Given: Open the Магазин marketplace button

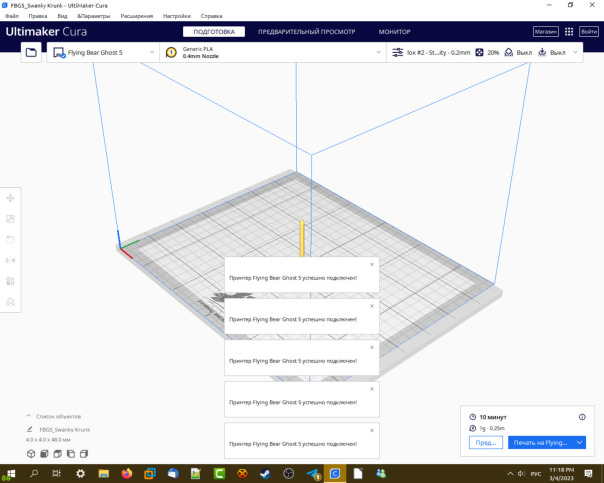Looking at the screenshot, I should 546,32.
